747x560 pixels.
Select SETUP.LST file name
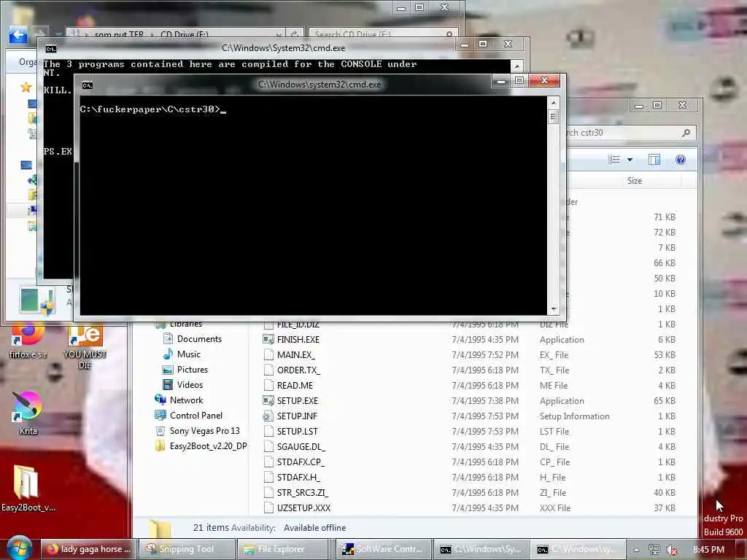pos(298,432)
